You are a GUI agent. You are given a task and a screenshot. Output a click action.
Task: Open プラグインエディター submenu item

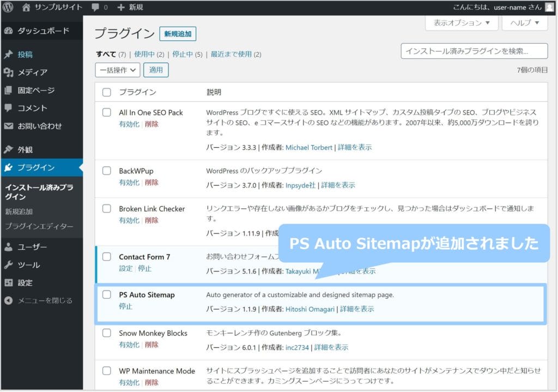pos(39,227)
